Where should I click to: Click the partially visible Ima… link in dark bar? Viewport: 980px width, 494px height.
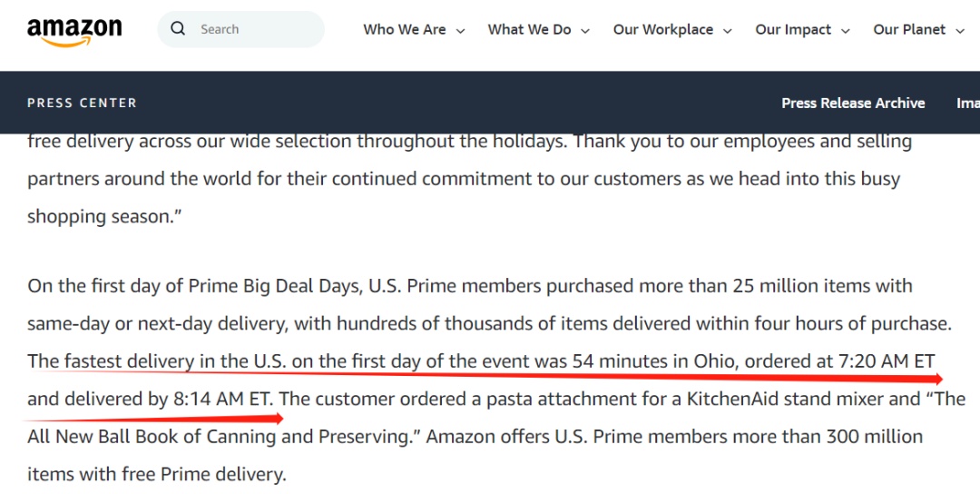pos(968,104)
